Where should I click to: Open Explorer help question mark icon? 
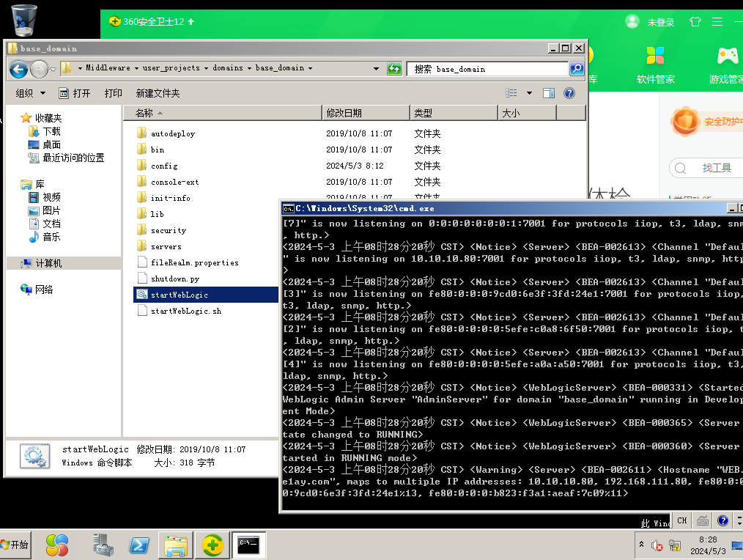(x=569, y=93)
